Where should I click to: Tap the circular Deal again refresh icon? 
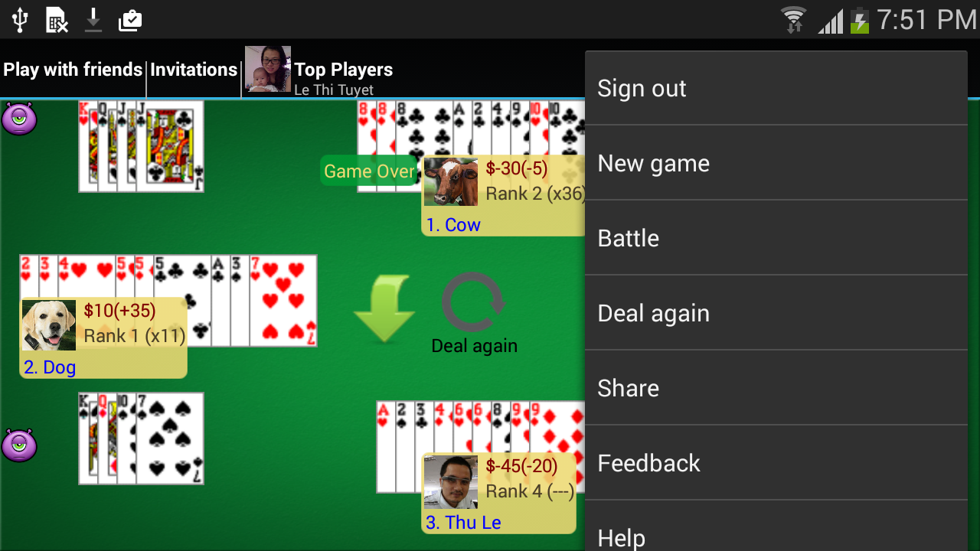(474, 303)
